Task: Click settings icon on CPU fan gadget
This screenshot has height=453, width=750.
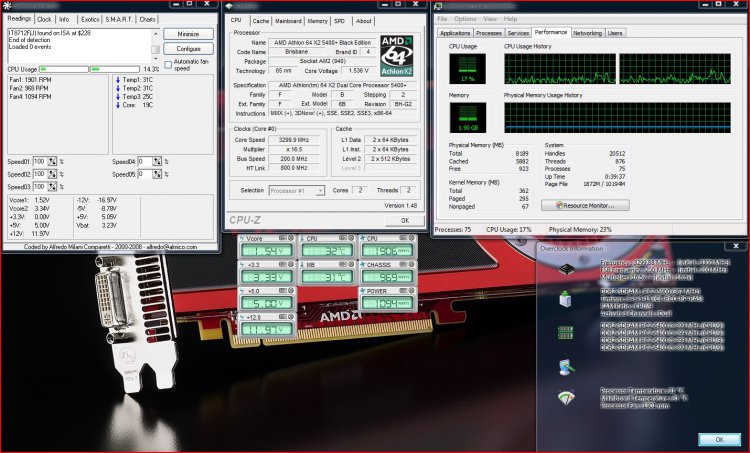Action: click(403, 238)
